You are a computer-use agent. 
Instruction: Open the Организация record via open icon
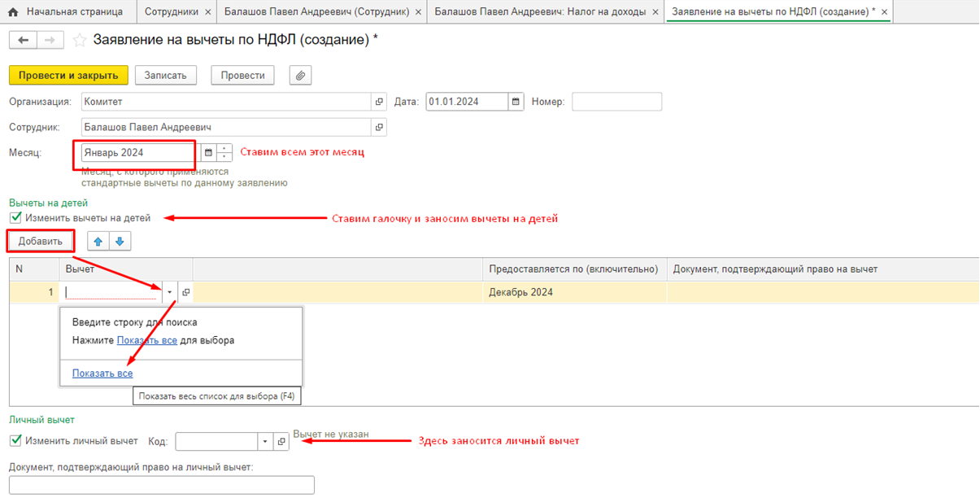click(x=378, y=102)
